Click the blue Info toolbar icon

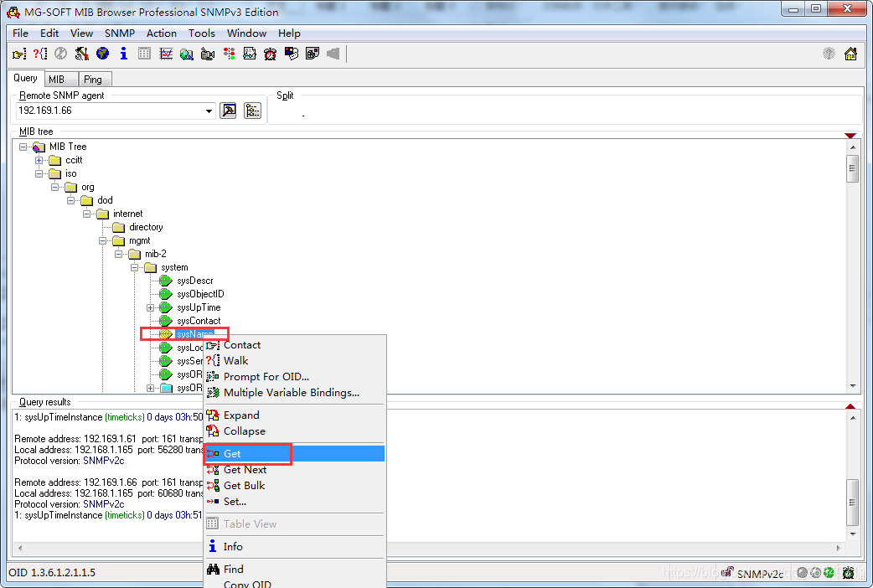click(124, 54)
